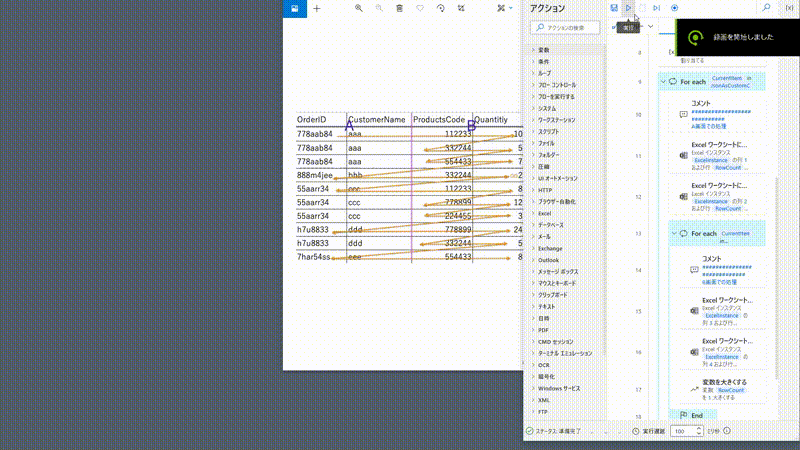The width and height of the screenshot is (800, 450).
Task: Click the trash delete icon in viewer toolbar
Action: pos(400,8)
